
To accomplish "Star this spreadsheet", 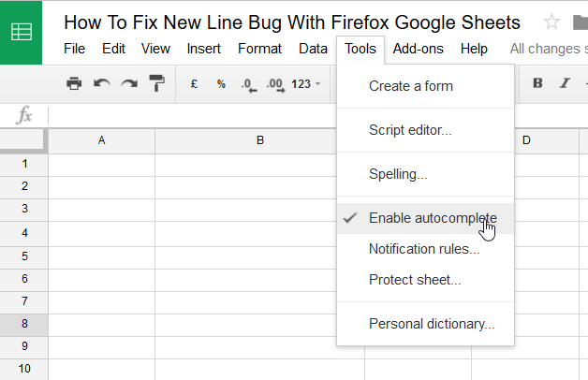I will pos(551,22).
